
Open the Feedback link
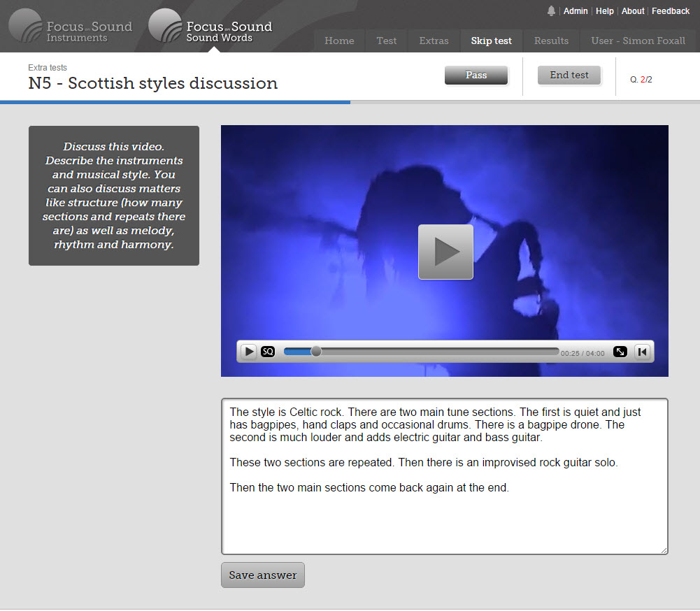671,11
